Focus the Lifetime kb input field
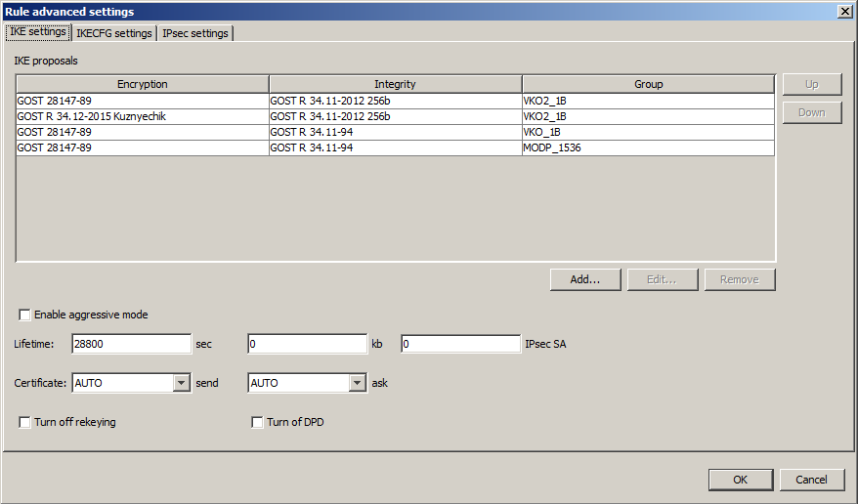This screenshot has height=504, width=858. click(x=308, y=344)
